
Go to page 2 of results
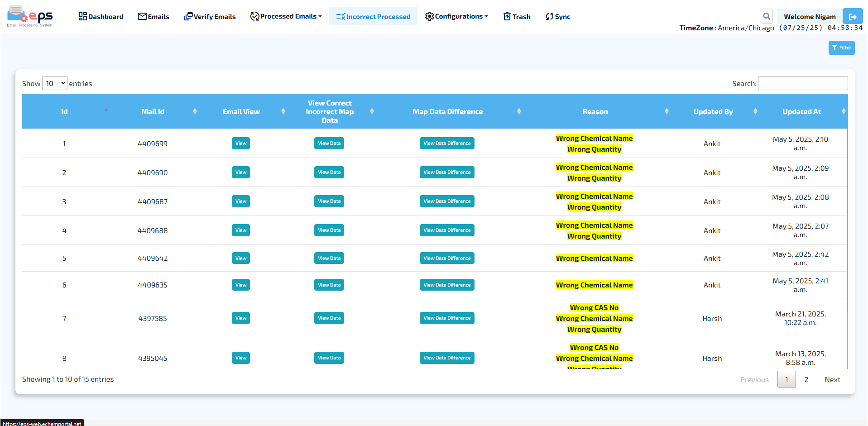(806, 379)
